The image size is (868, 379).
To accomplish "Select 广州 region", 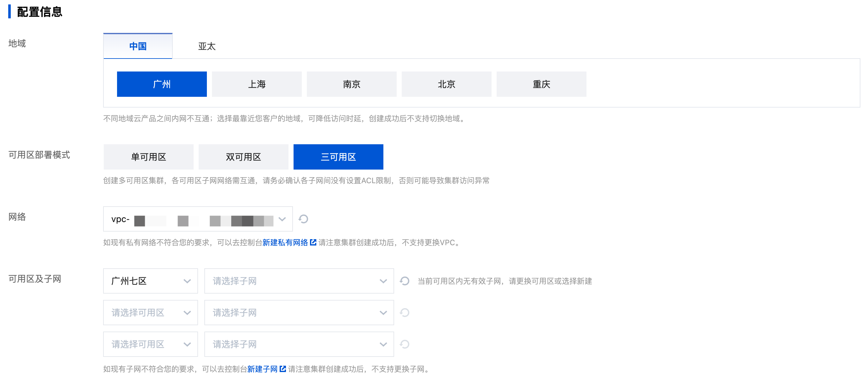I will 162,84.
